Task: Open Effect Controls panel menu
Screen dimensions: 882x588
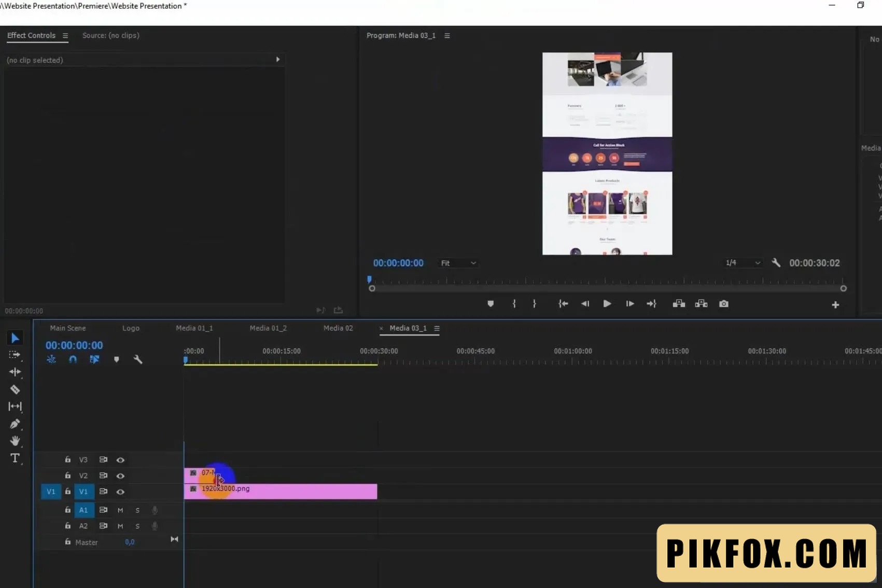Action: [65, 36]
